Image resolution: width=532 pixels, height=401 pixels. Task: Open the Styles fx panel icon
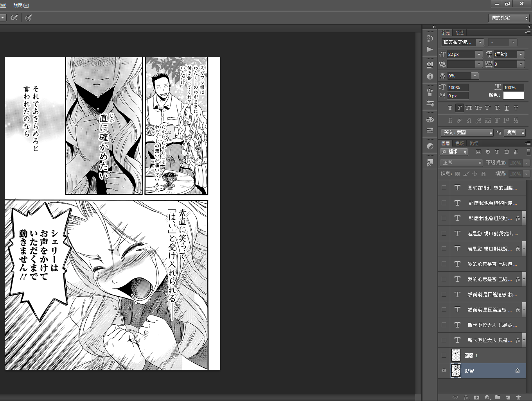[430, 163]
